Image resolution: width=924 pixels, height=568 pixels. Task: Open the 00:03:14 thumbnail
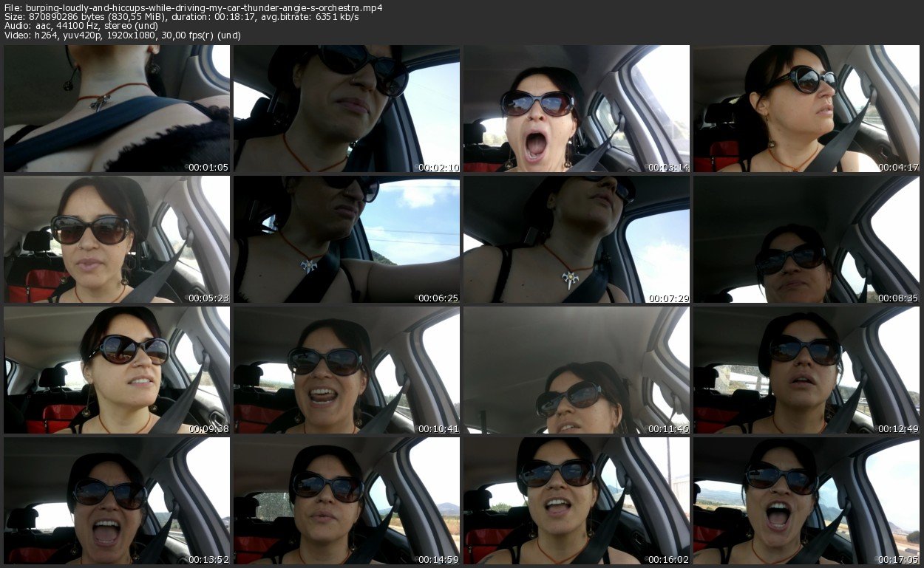577,109
